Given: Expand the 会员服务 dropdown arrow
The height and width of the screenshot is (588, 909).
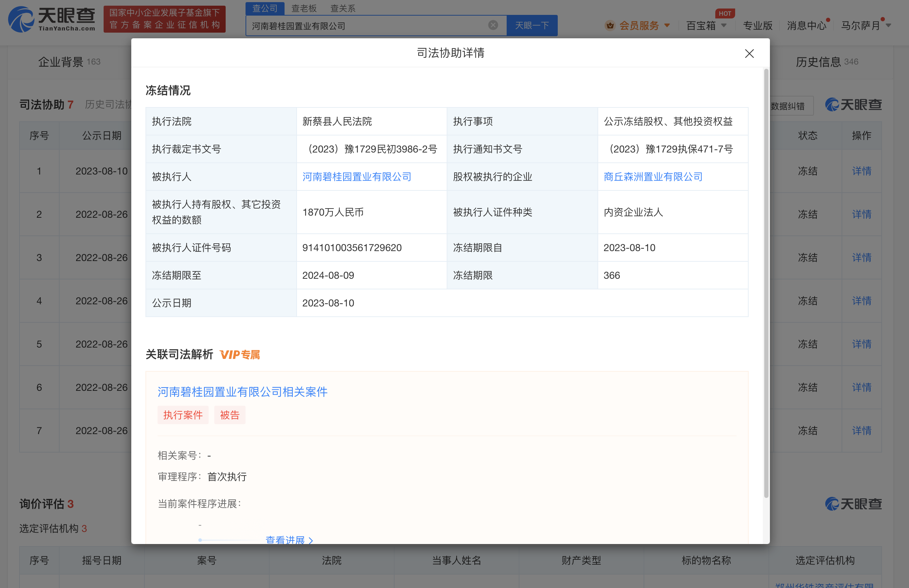Looking at the screenshot, I should tap(667, 26).
